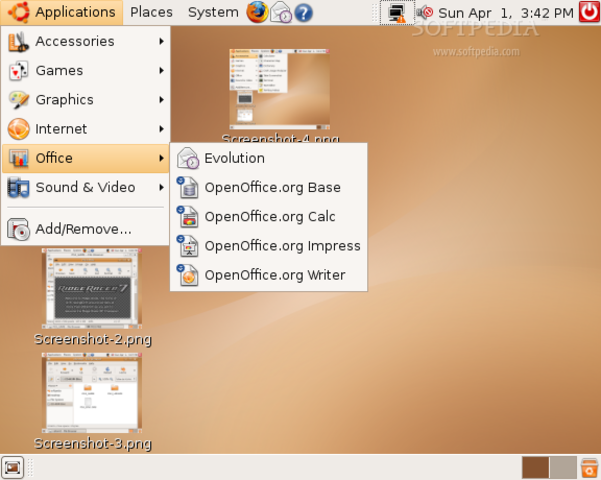Click the Screenshot-3.png file name label
The width and height of the screenshot is (601, 480).
click(x=93, y=443)
